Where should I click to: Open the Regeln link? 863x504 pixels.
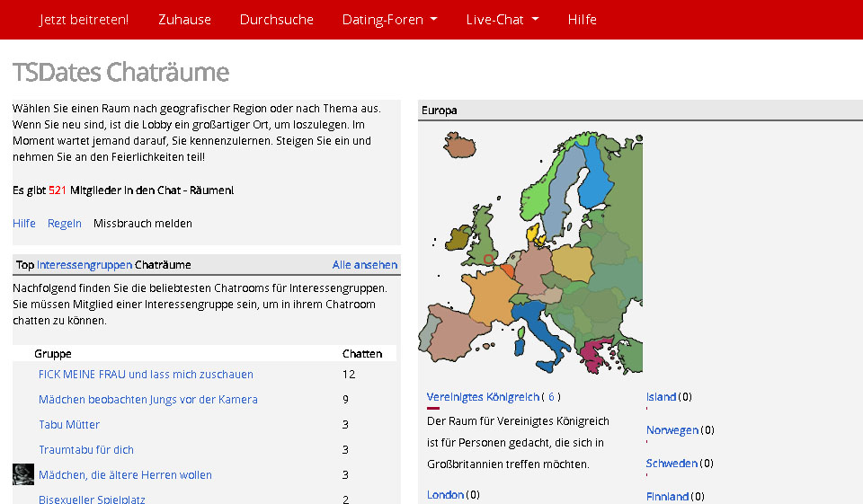65,224
